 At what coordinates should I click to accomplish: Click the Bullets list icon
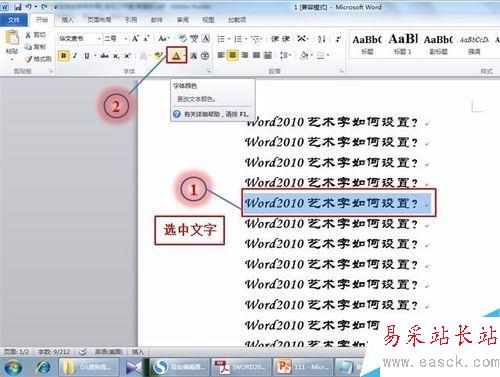point(221,39)
